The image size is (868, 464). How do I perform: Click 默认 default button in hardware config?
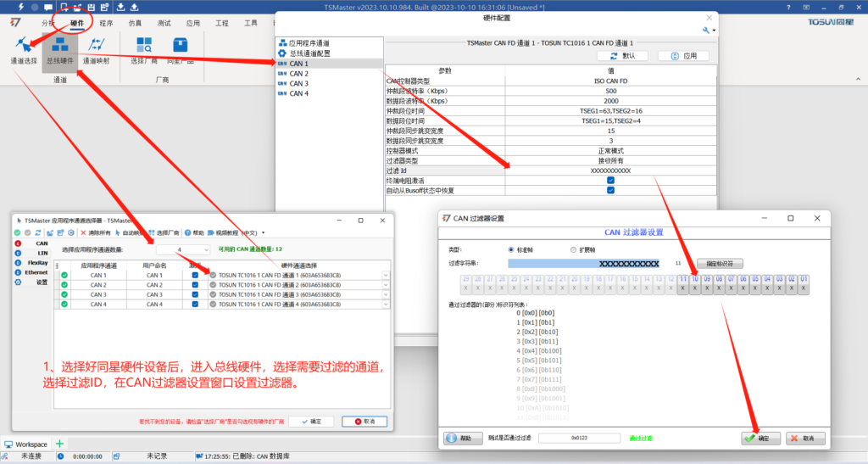coord(623,56)
